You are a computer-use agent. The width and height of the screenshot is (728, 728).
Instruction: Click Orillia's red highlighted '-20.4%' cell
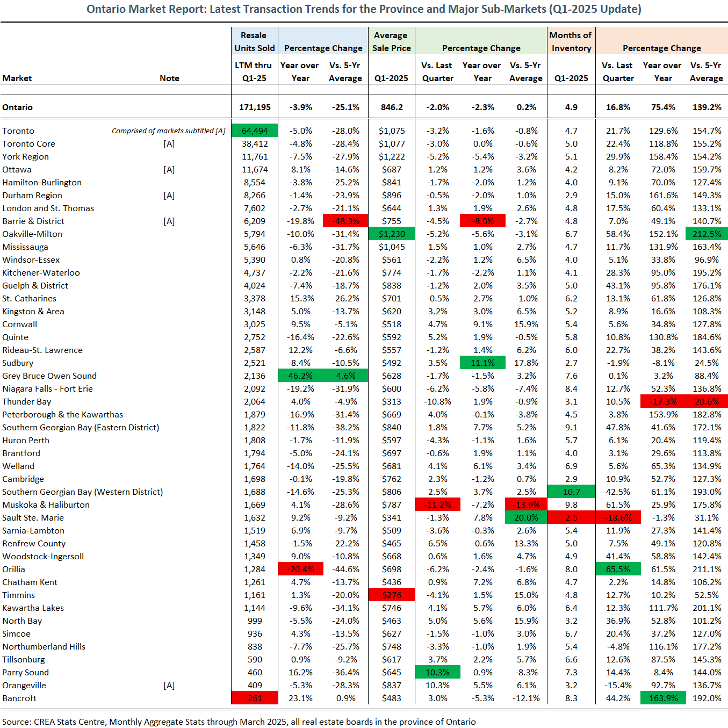[x=300, y=569]
